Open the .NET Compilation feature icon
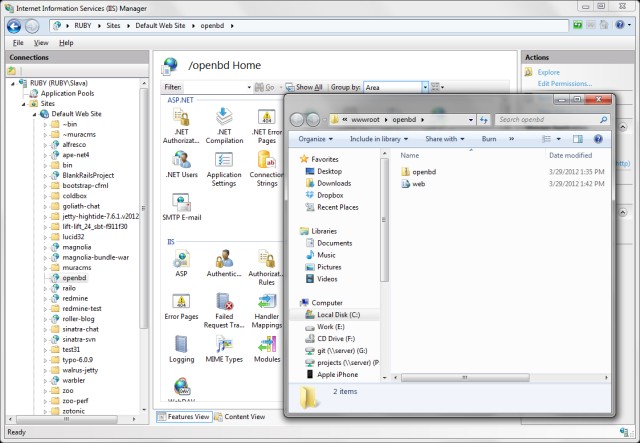 [x=224, y=126]
